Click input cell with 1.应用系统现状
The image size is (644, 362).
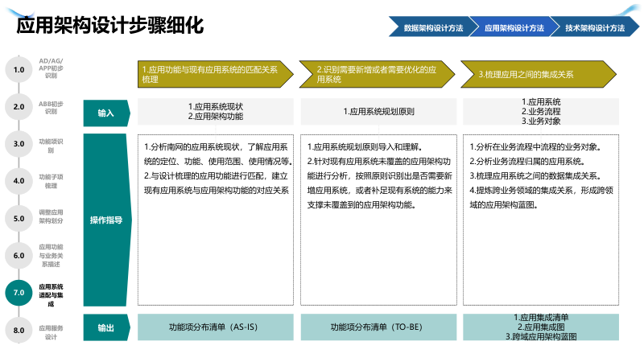[216, 111]
